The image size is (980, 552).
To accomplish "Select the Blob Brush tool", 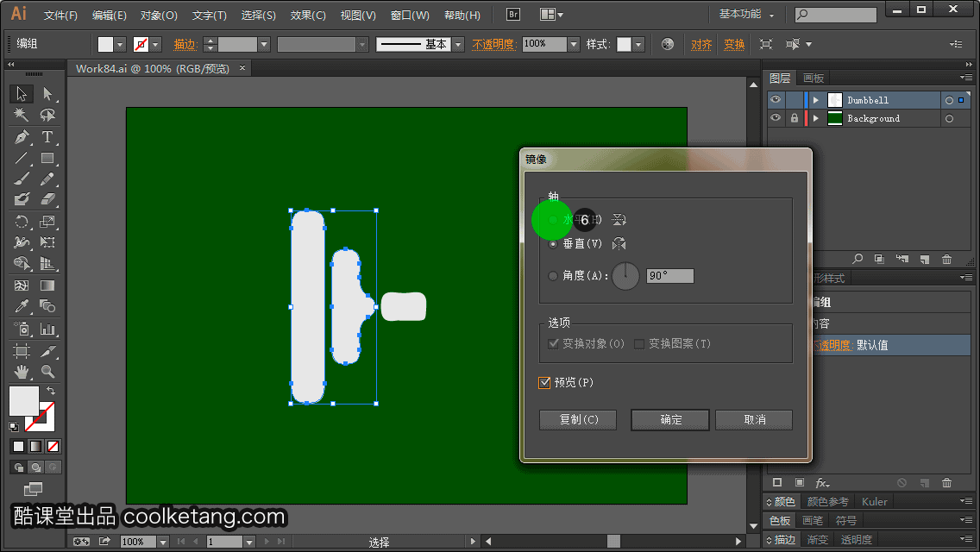I will tap(22, 199).
